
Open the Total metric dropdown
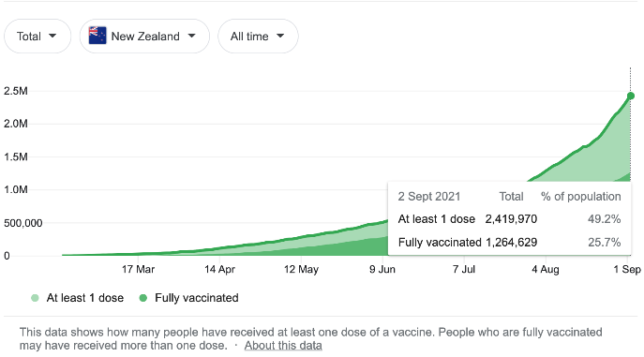[37, 37]
